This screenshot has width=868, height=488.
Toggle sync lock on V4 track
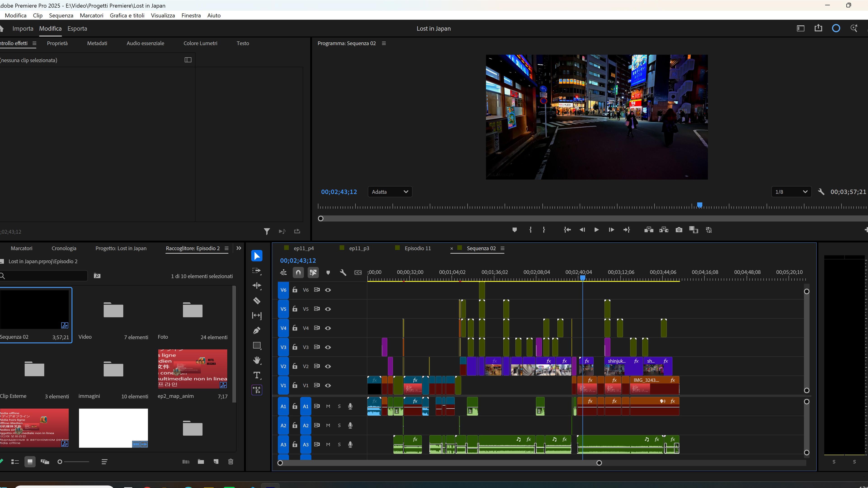317,328
